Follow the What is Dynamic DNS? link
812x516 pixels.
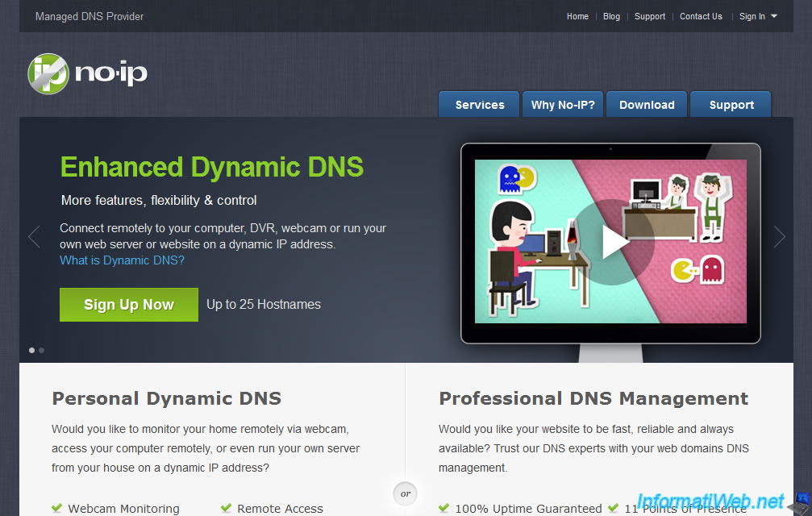[x=122, y=260]
